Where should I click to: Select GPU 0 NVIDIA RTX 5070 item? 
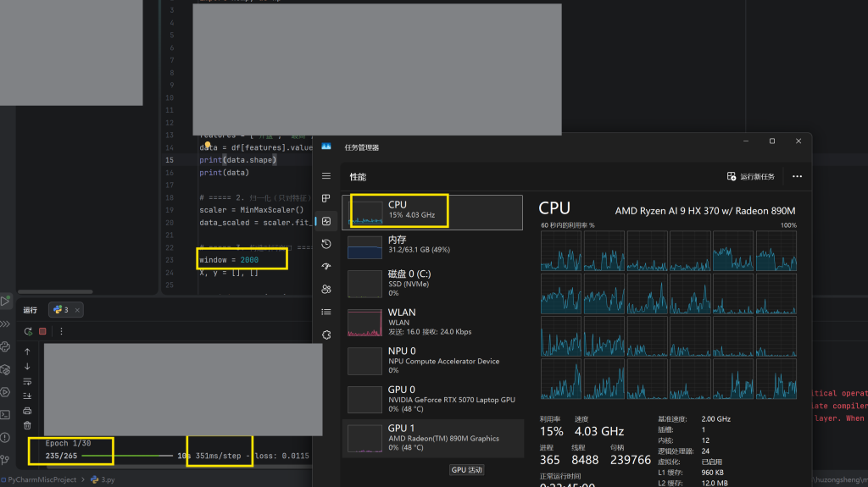[x=432, y=399]
